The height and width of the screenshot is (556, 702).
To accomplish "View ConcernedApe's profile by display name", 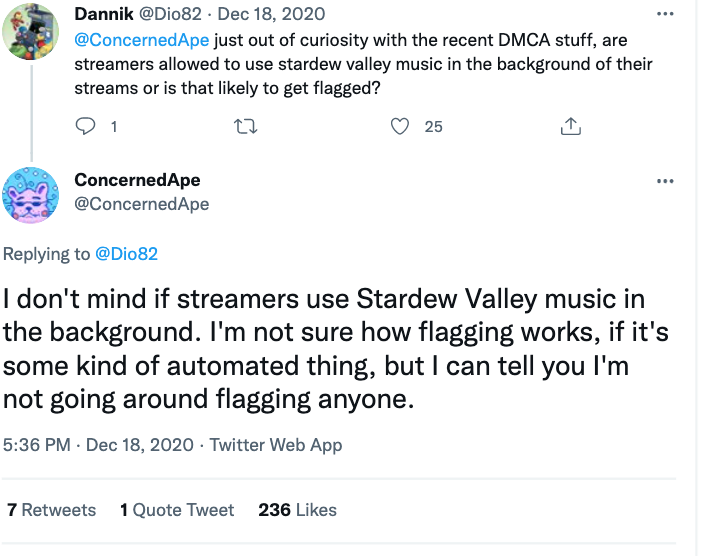I will click(137, 180).
